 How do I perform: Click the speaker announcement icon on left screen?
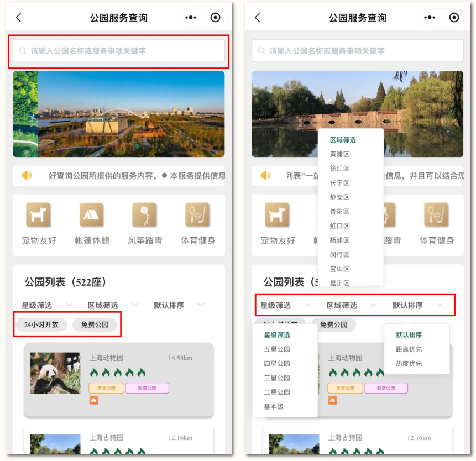coord(27,176)
